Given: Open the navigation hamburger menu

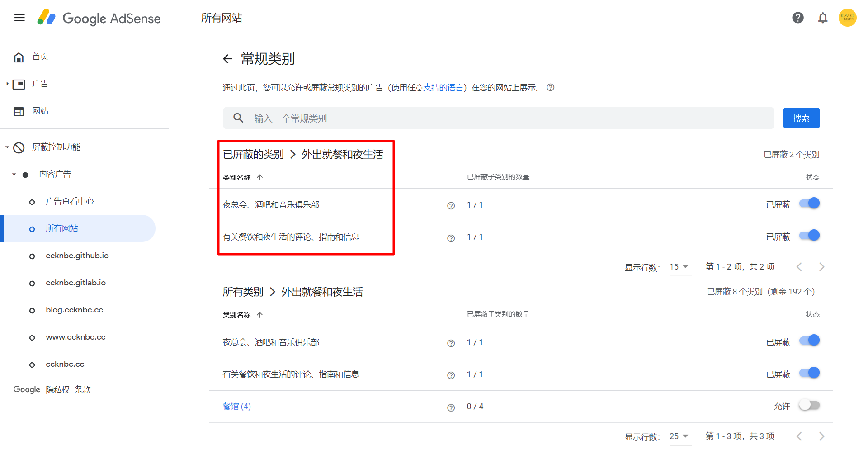Looking at the screenshot, I should 19,18.
